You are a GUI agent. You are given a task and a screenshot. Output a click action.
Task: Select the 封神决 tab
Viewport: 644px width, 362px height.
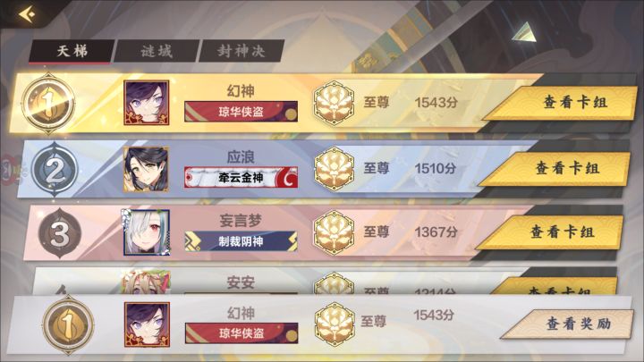point(241,51)
